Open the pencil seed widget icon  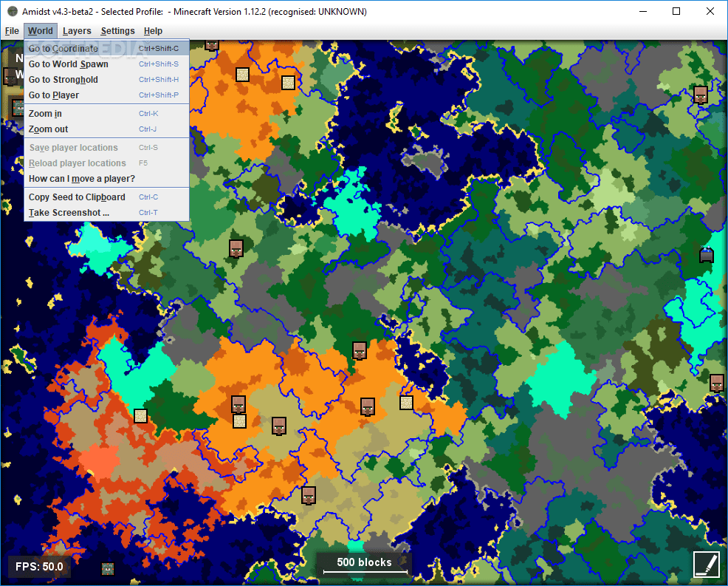(706, 564)
